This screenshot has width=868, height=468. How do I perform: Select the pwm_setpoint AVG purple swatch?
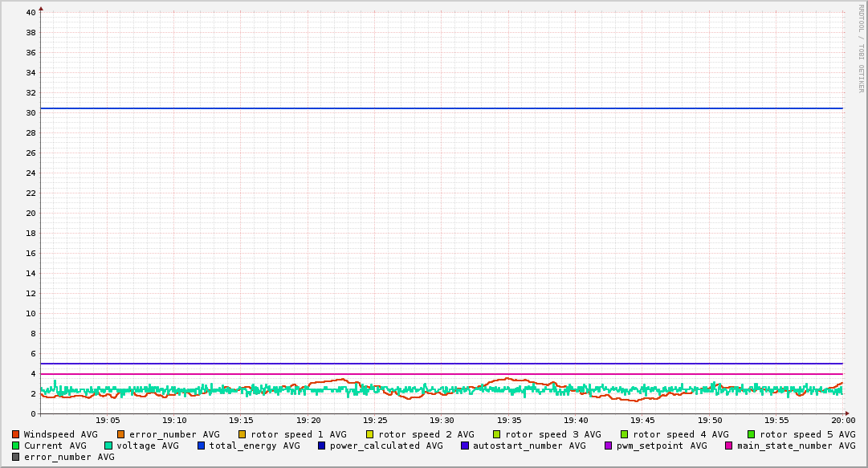point(609,446)
